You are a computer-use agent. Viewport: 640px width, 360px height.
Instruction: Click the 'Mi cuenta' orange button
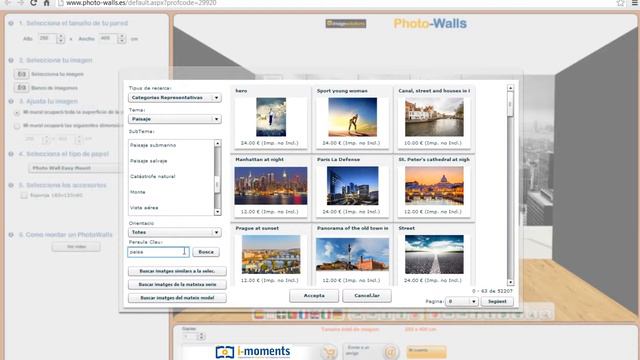click(x=427, y=352)
